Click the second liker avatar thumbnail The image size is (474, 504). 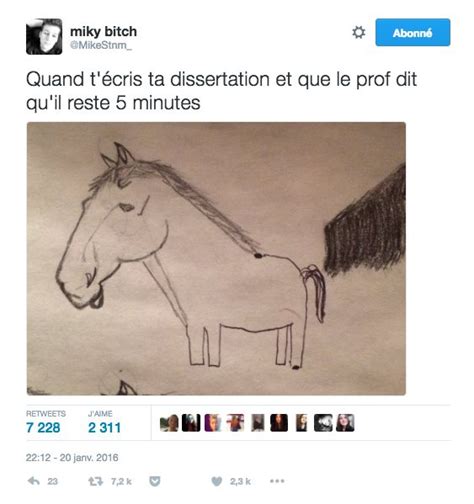click(191, 423)
